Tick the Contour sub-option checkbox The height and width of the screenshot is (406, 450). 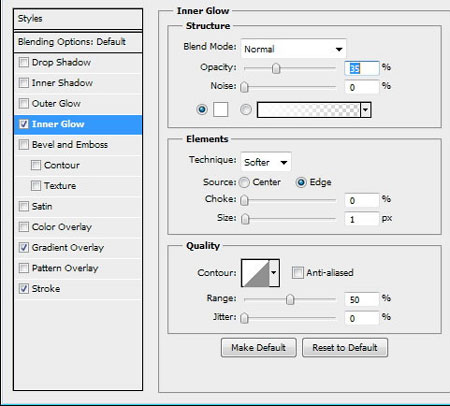pyautogui.click(x=36, y=165)
